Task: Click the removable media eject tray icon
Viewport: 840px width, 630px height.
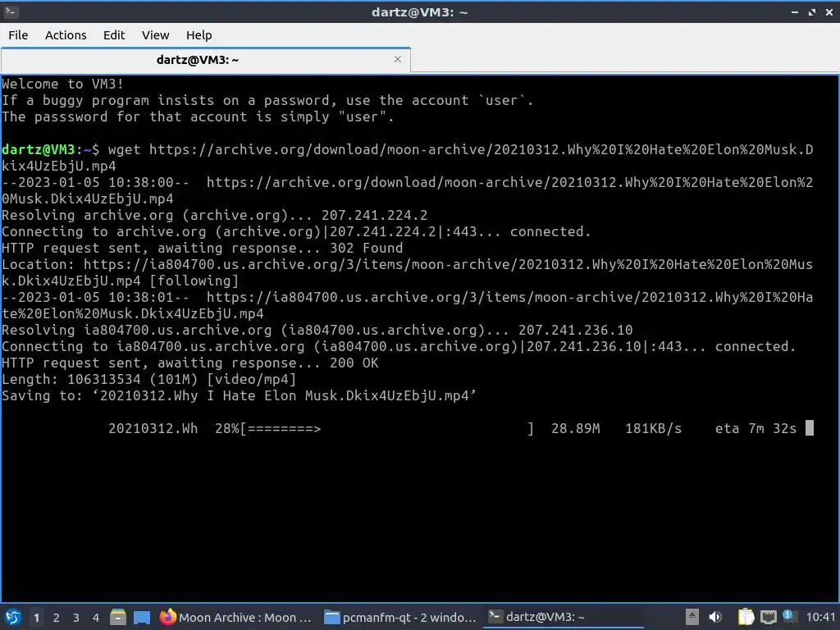Action: (x=692, y=617)
